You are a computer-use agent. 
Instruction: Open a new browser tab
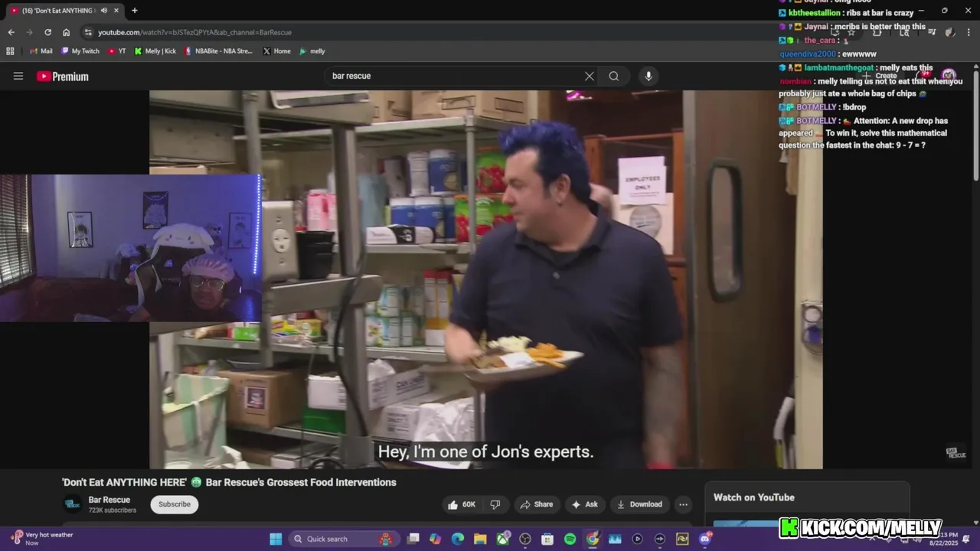134,11
